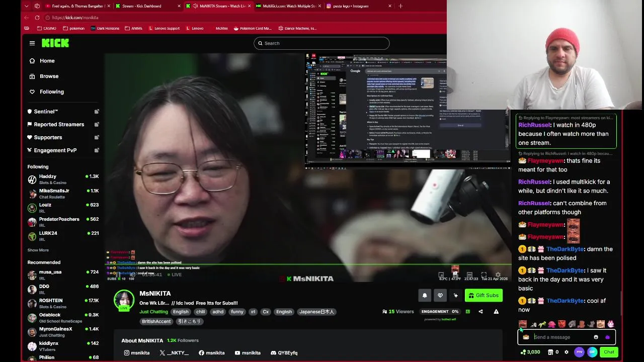Click the green Kick logo
Viewport: 644px width, 362px height.
[x=55, y=43]
